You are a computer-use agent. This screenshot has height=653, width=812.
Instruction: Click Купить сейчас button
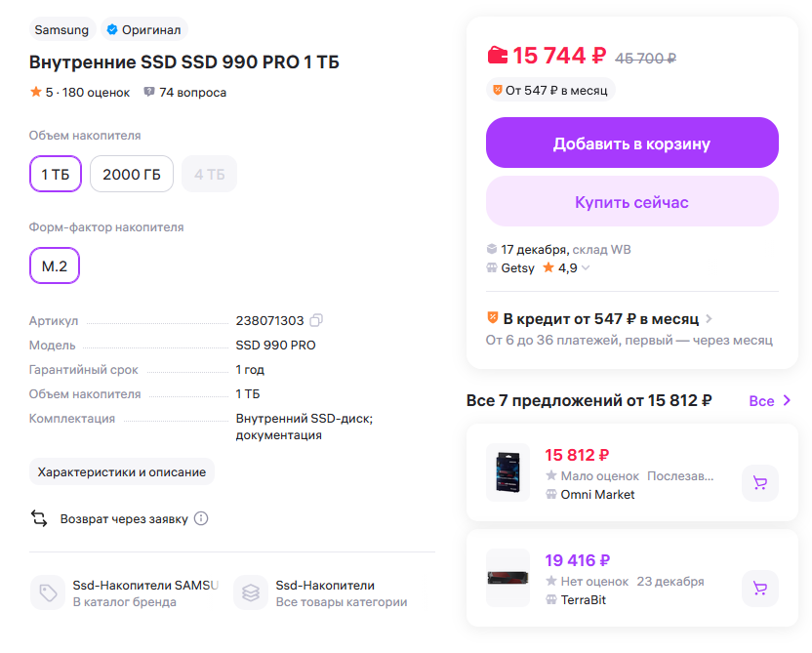pyautogui.click(x=631, y=202)
